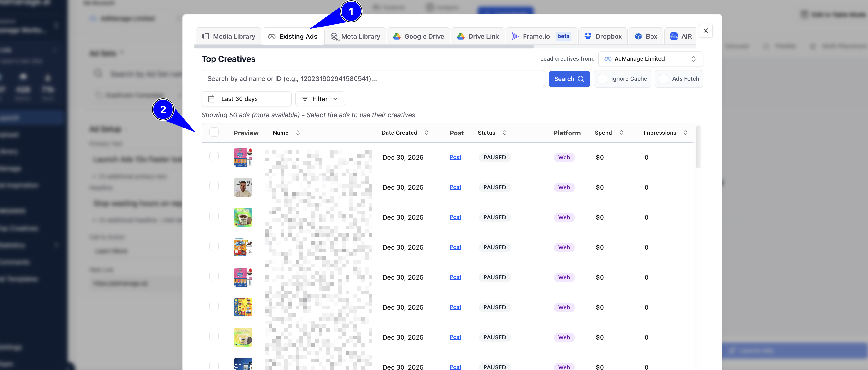
Task: Sort ads by Impressions column
Action: (x=666, y=133)
